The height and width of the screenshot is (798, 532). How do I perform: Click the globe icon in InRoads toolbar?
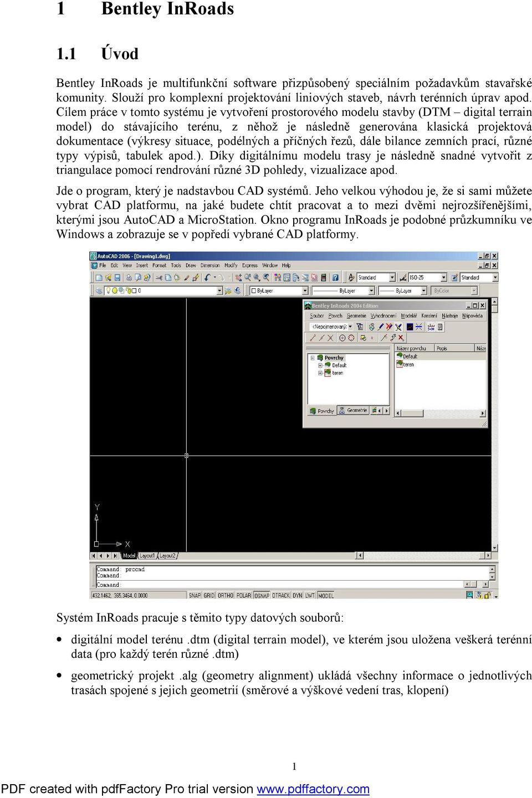[372, 327]
